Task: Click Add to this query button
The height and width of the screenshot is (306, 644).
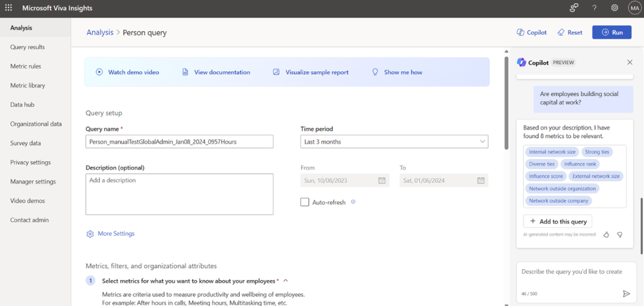Action: point(558,222)
